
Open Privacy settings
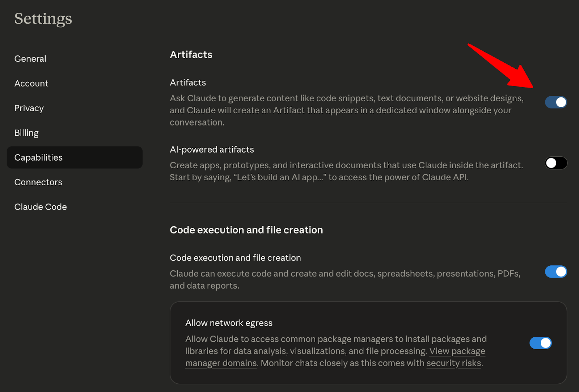click(29, 108)
